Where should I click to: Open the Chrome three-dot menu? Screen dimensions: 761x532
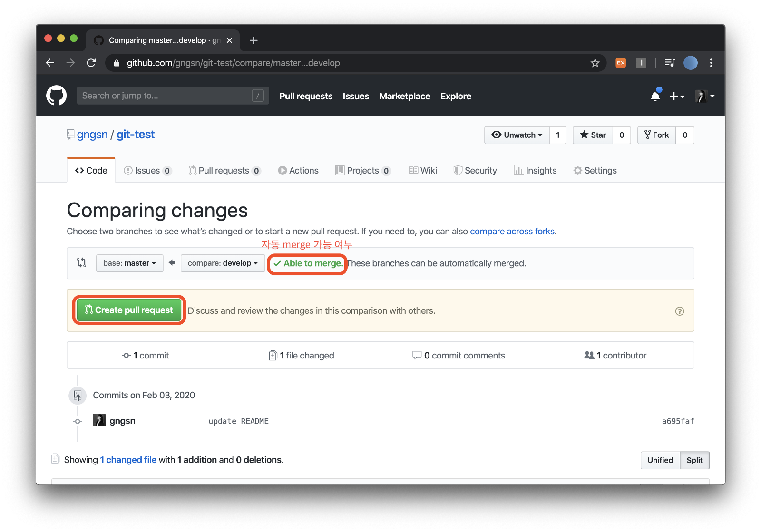click(x=711, y=63)
